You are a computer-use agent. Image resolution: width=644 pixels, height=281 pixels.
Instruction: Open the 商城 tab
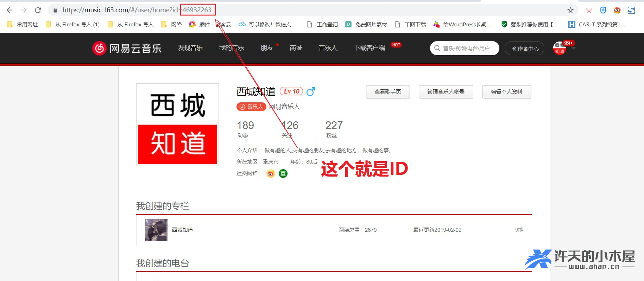pyautogui.click(x=296, y=48)
